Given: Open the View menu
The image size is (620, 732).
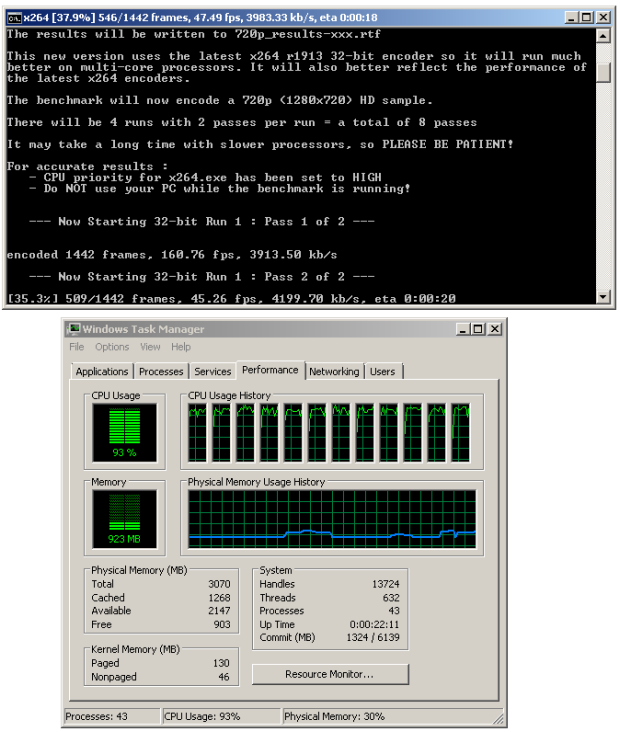Looking at the screenshot, I should (150, 347).
